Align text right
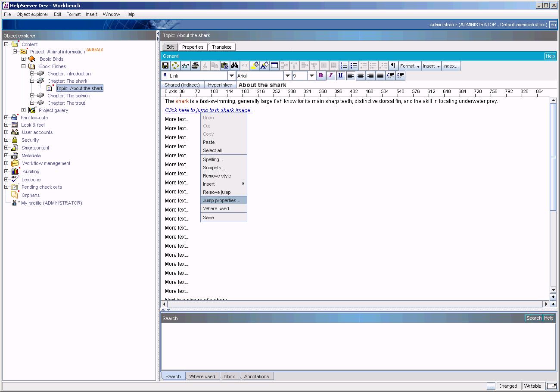 click(x=370, y=75)
